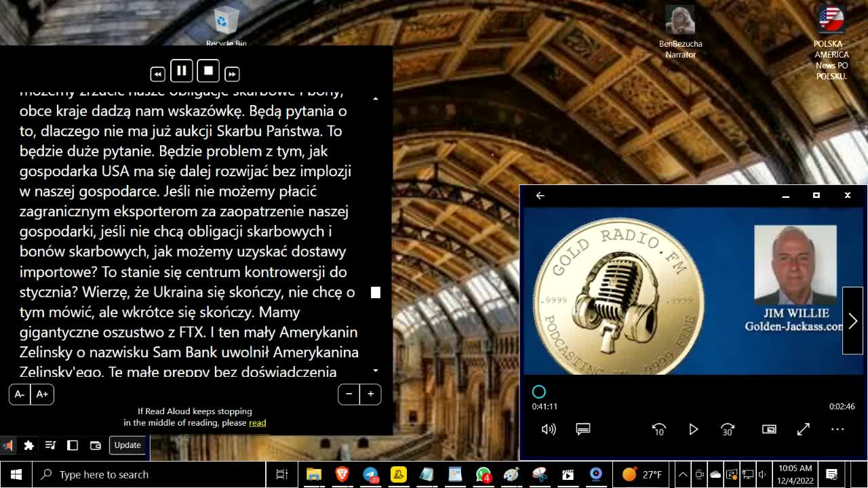Switch to Brave browser on taskbar
The width and height of the screenshot is (868, 488).
point(342,474)
